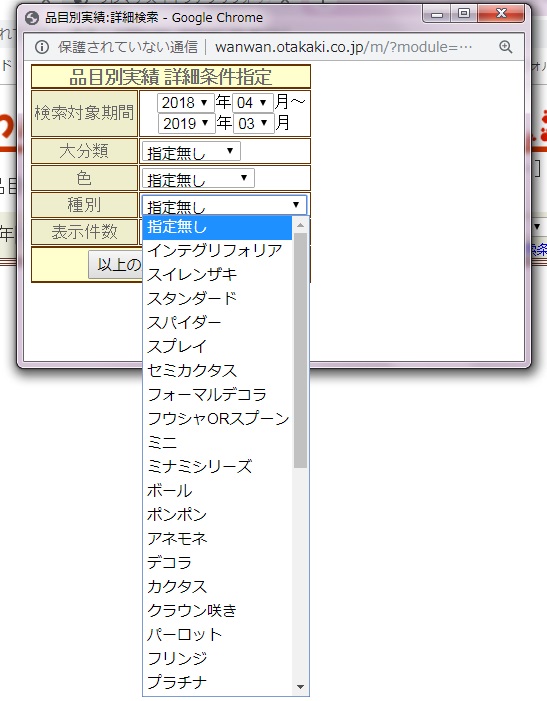Click the 以上の search submit button

(115, 264)
